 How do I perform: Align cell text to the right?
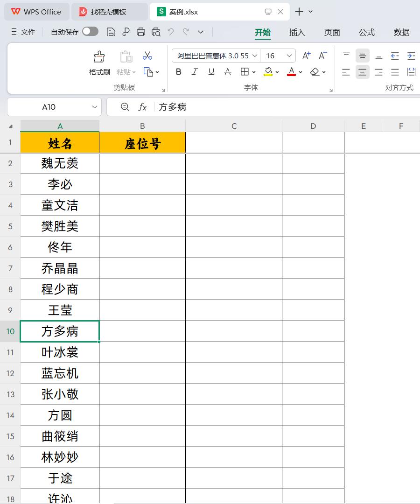pyautogui.click(x=379, y=72)
